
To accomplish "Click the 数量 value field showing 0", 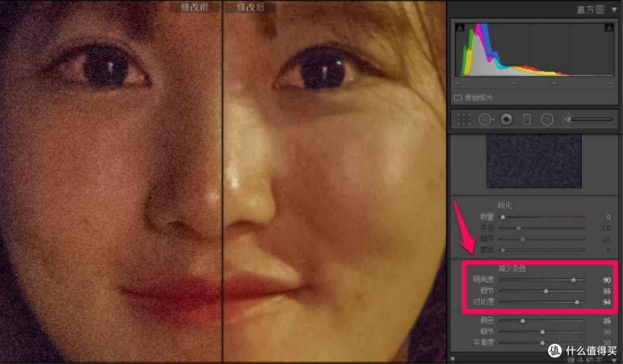I will [609, 217].
